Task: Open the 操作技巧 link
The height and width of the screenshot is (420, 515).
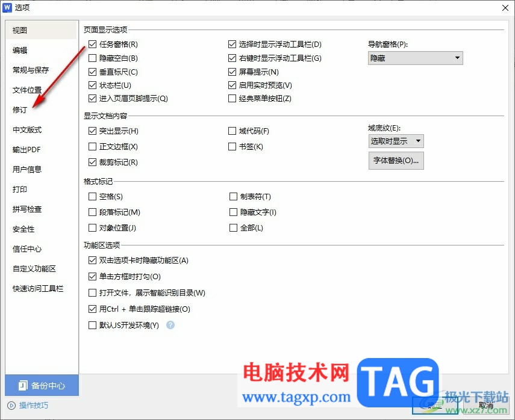Action: click(x=34, y=406)
